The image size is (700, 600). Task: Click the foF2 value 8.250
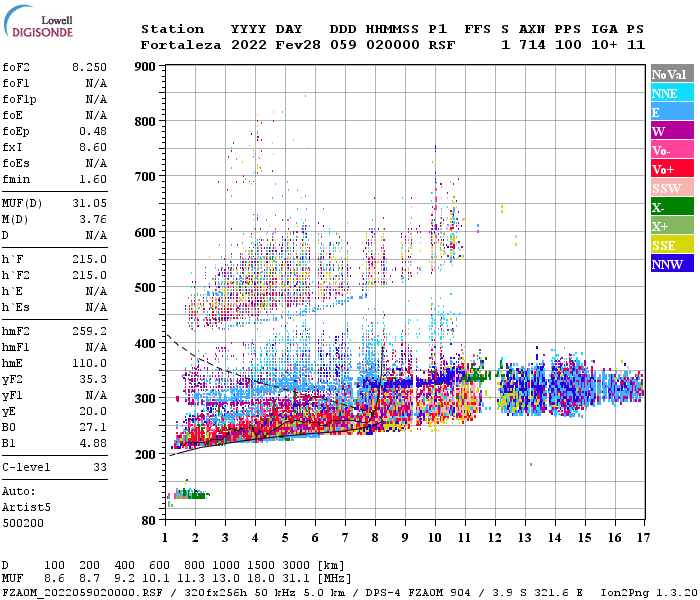(89, 67)
